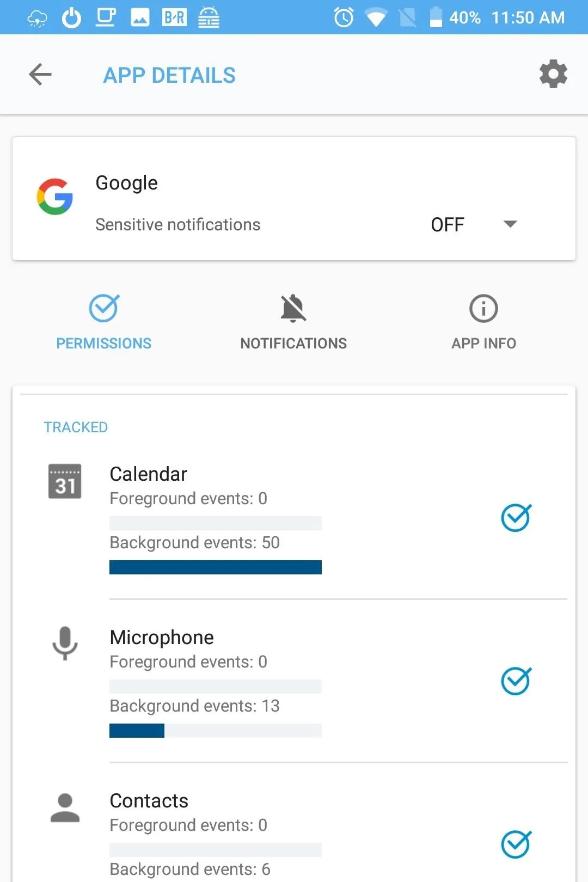Toggle Calendar permission tracking checkmark

(x=516, y=517)
